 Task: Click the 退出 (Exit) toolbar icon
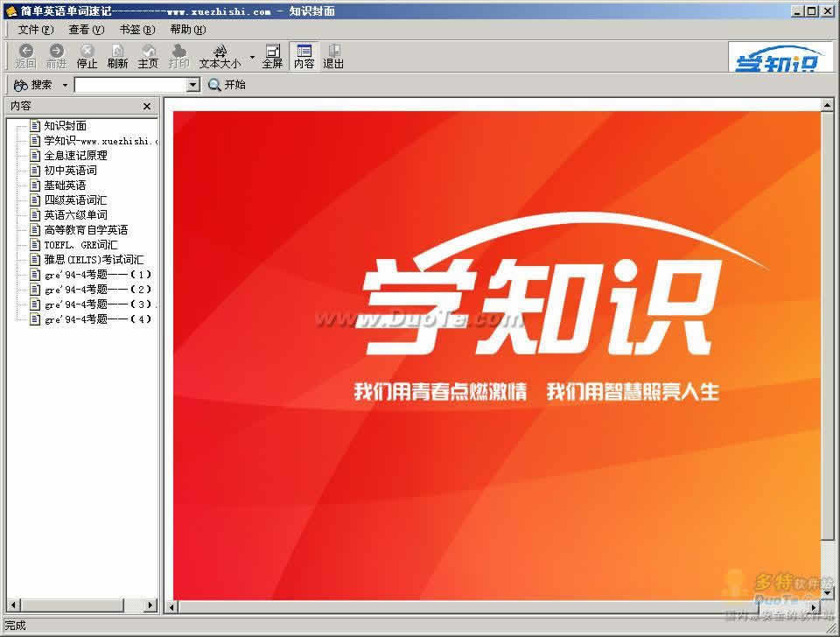point(333,52)
